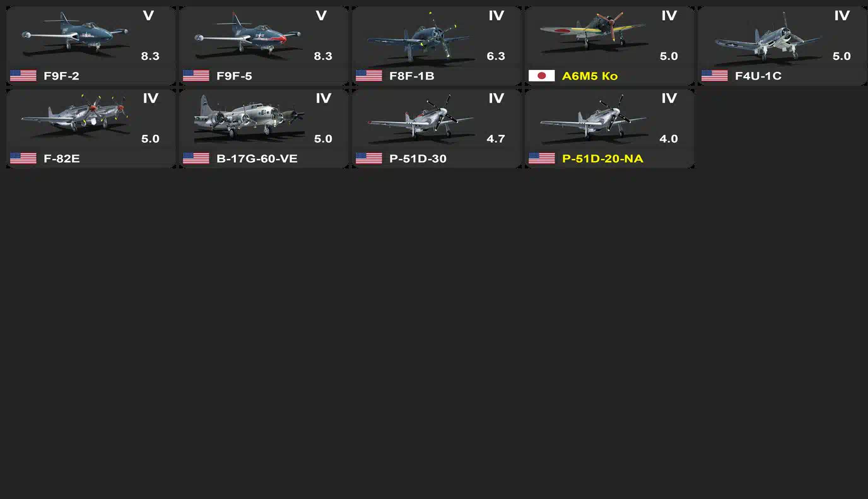Click the USA flag beside F9F-2
Viewport: 868px width, 499px height.
(x=23, y=76)
